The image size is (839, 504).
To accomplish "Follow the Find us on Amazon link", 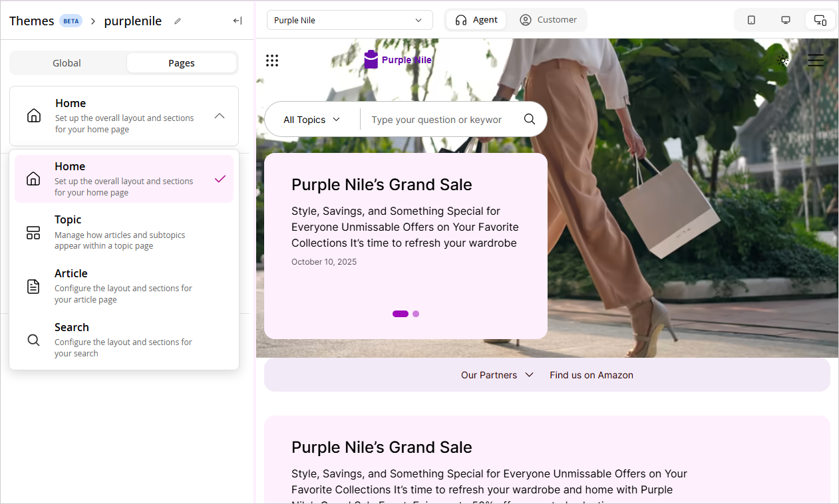I will point(591,374).
